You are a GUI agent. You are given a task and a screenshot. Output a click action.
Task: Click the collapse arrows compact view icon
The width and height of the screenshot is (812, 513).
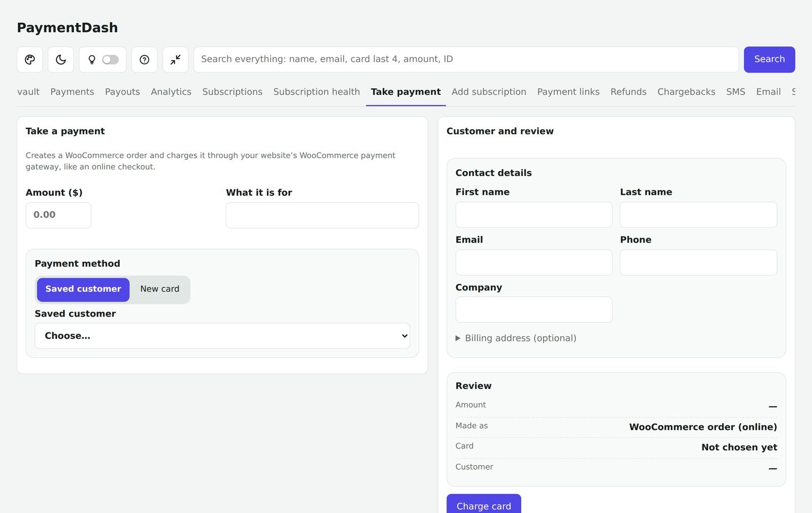click(176, 60)
